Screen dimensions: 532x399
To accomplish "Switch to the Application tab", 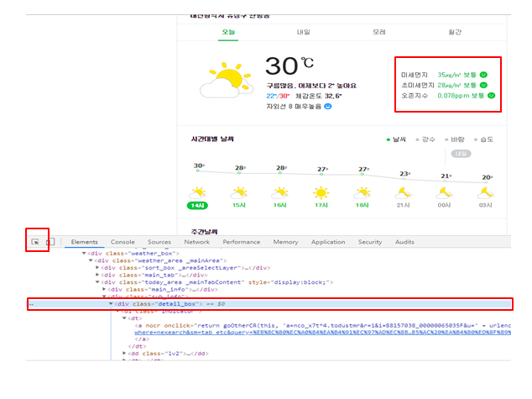I will pyautogui.click(x=328, y=242).
